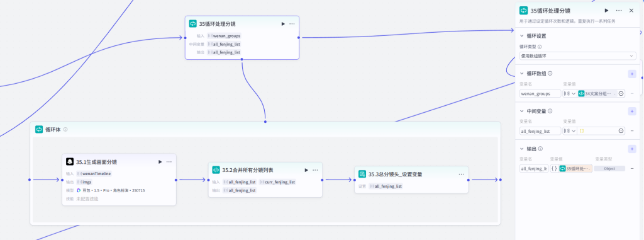Click the 35.3总分镜头_设置变量 node title
This screenshot has height=240, width=644.
(395, 174)
